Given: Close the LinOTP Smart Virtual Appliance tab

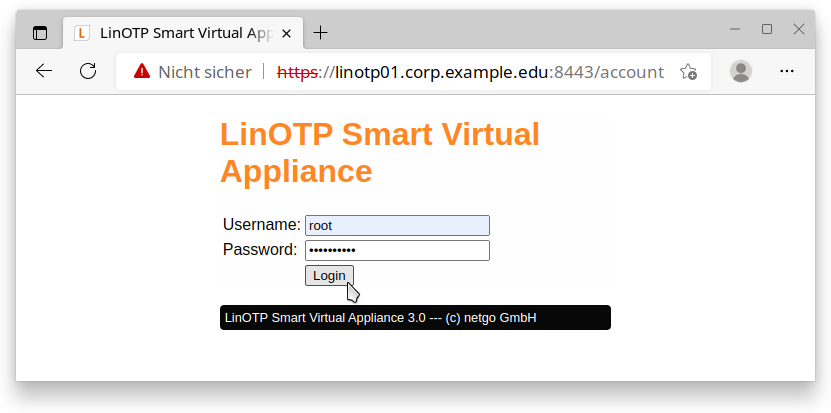Looking at the screenshot, I should [286, 33].
